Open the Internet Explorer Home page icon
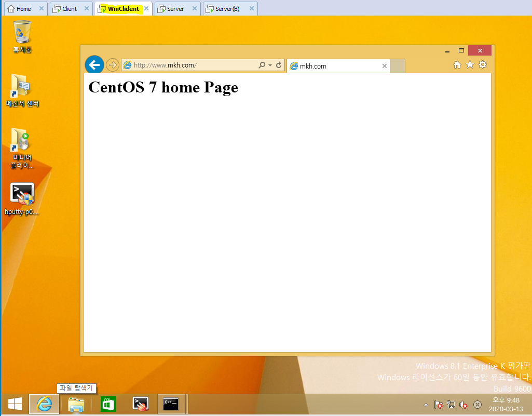The height and width of the screenshot is (416, 532). pos(457,64)
